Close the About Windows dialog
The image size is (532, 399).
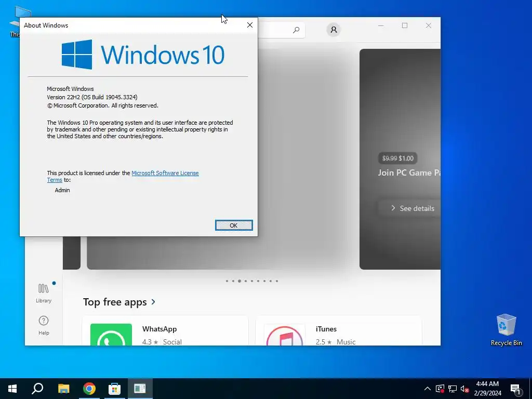250,25
